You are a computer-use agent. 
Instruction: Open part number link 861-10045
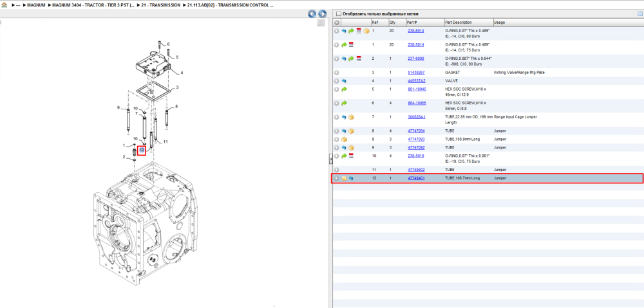tap(417, 89)
